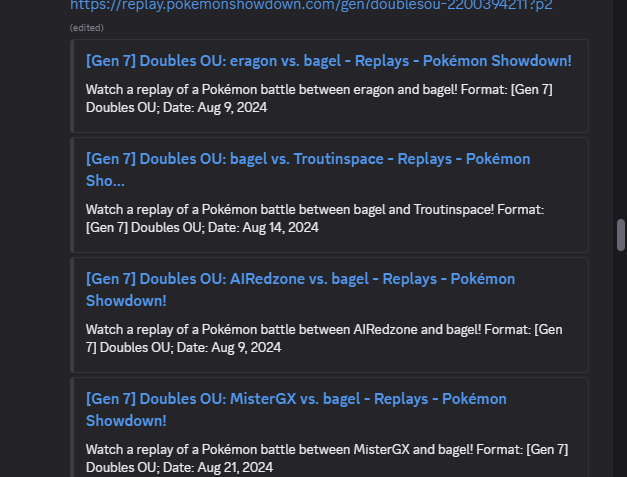Screen dimensions: 627x477
Task: Click the left accent bar of the eragon embed
Action: [72, 86]
